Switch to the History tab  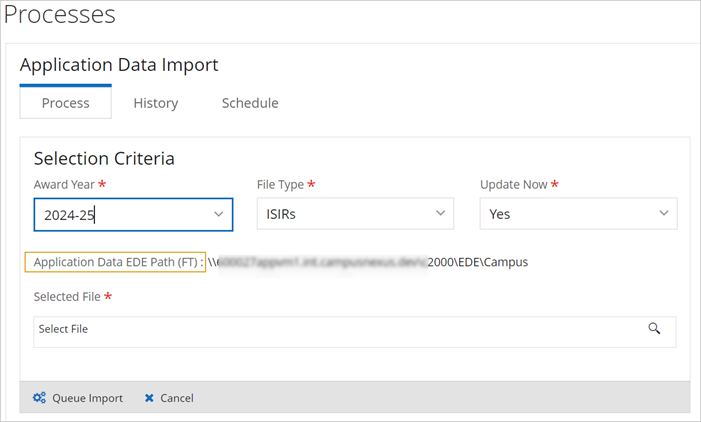(x=156, y=103)
